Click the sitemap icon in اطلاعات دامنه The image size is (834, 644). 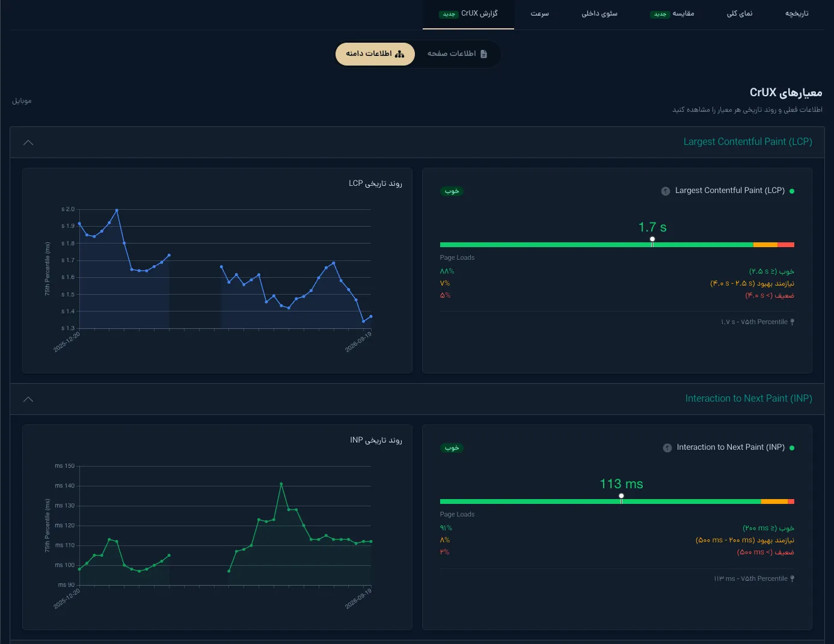tap(399, 54)
